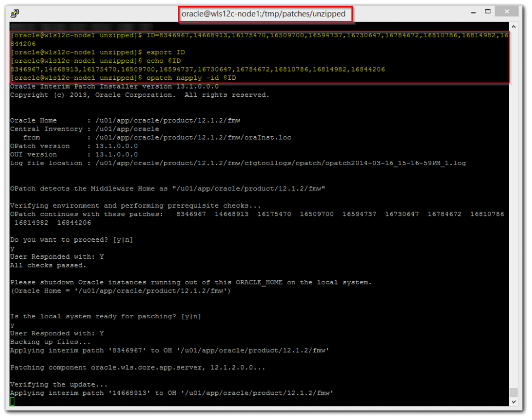Click the scrollbar up arrow
Image resolution: width=532 pixels, height=420 pixels.
pos(513,26)
